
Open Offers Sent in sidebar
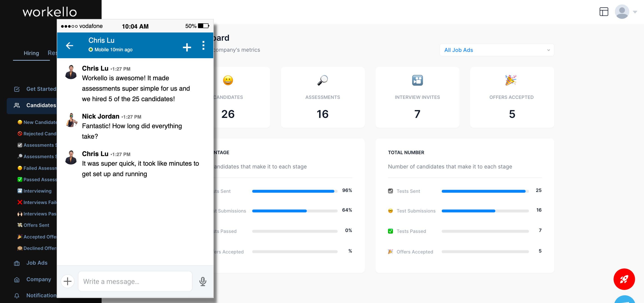pyautogui.click(x=33, y=225)
